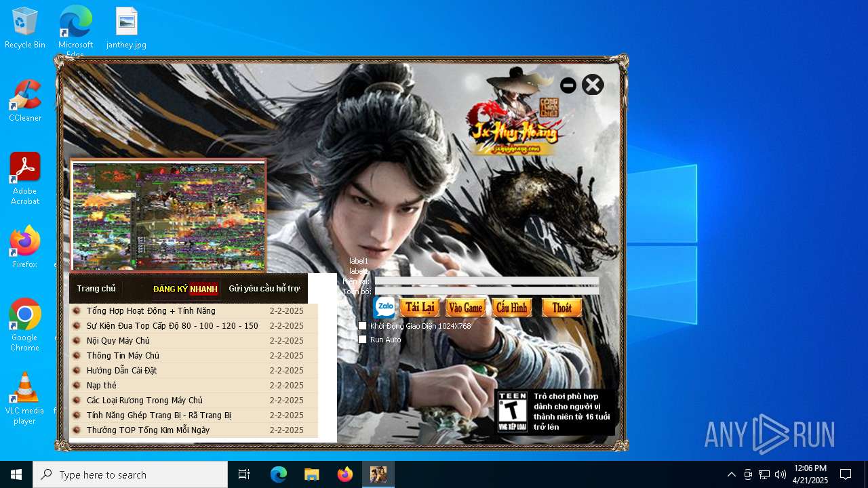This screenshot has height=488, width=868.
Task: Open network status tray icon
Action: [x=764, y=474]
